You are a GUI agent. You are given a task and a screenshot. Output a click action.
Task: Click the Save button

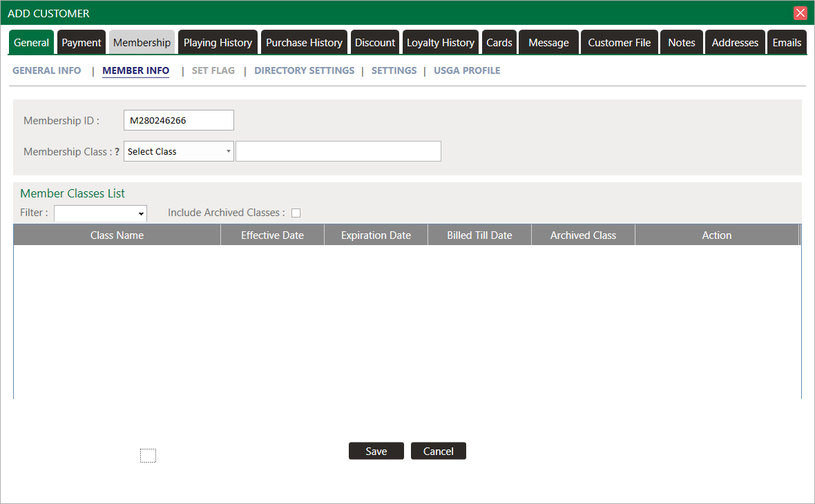pos(376,452)
